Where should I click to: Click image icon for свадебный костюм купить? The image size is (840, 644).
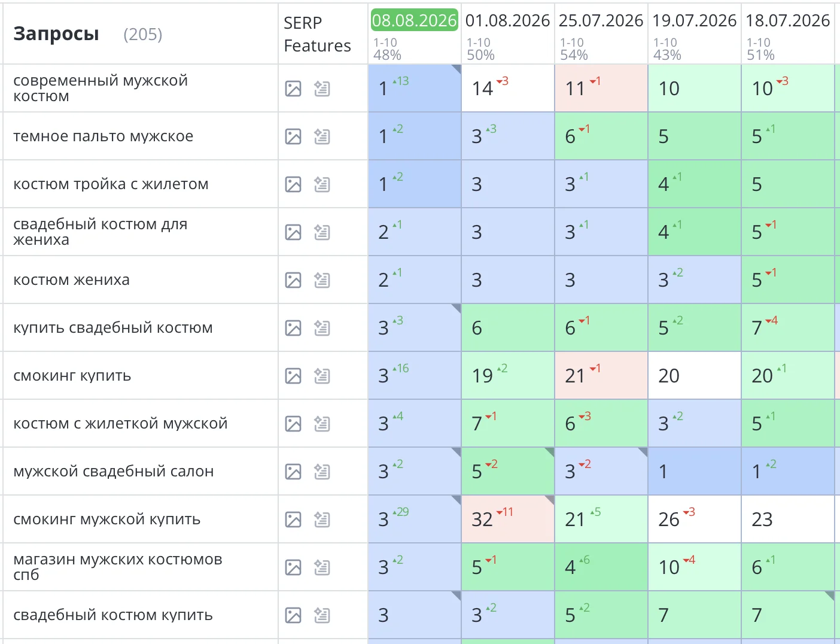pyautogui.click(x=293, y=615)
